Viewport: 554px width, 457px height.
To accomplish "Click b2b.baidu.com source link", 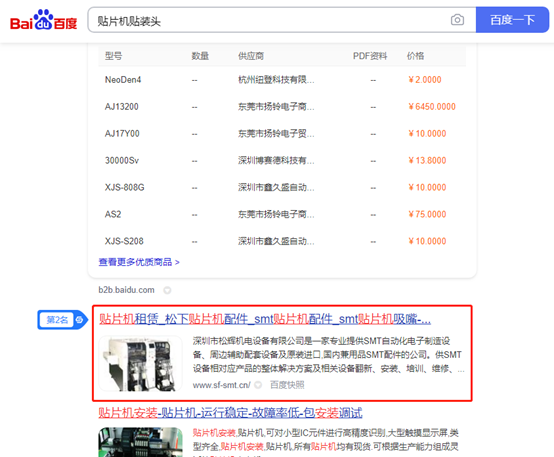I will click(126, 290).
